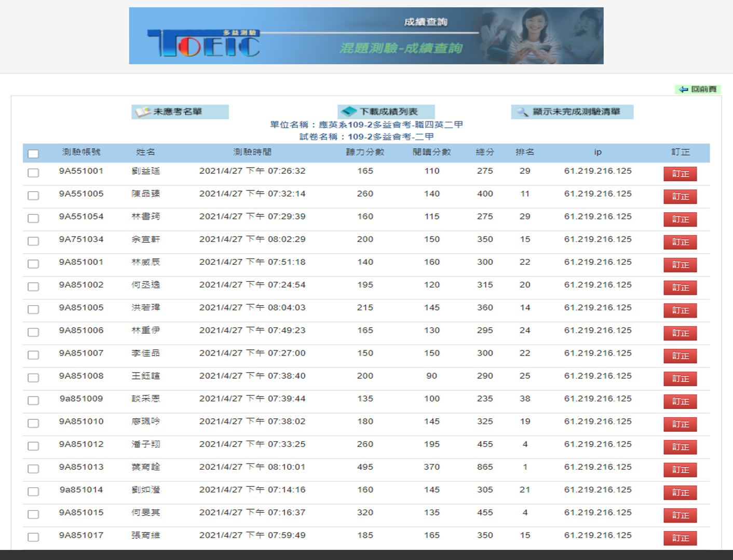Correct the record for account 9A751034

tap(680, 242)
